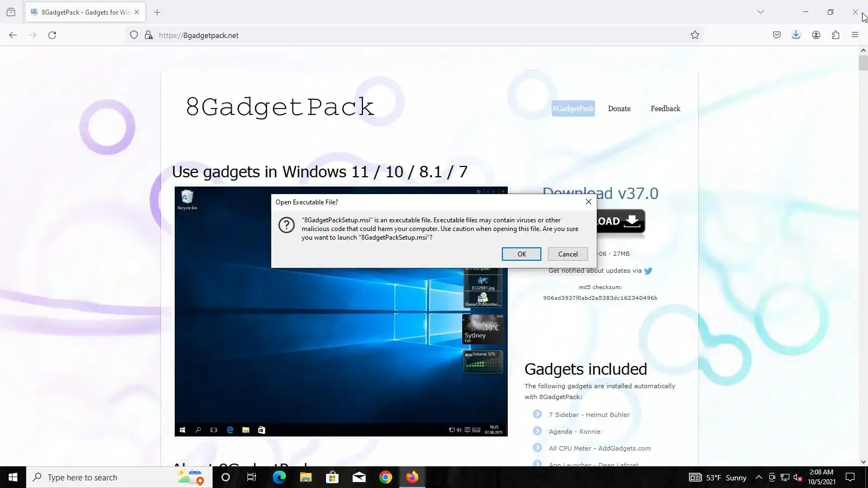The image size is (868, 488).
Task: Open the Save to Pocket button
Action: tap(777, 35)
